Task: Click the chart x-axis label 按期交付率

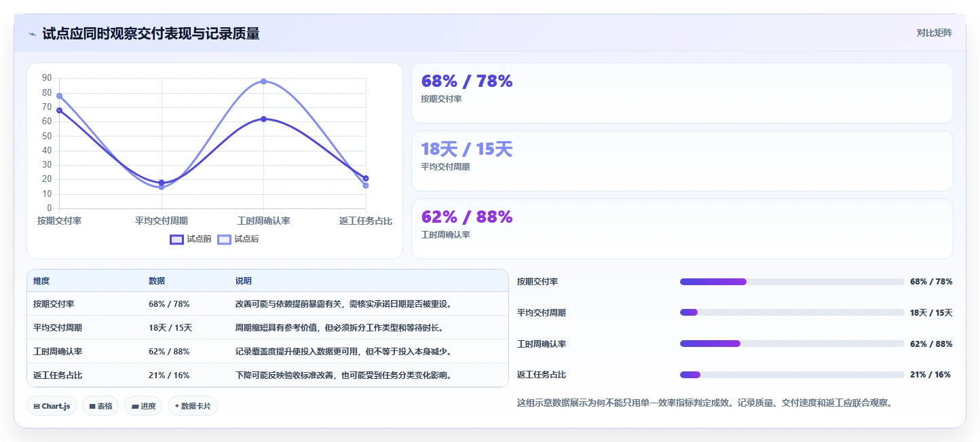Action: coord(59,221)
